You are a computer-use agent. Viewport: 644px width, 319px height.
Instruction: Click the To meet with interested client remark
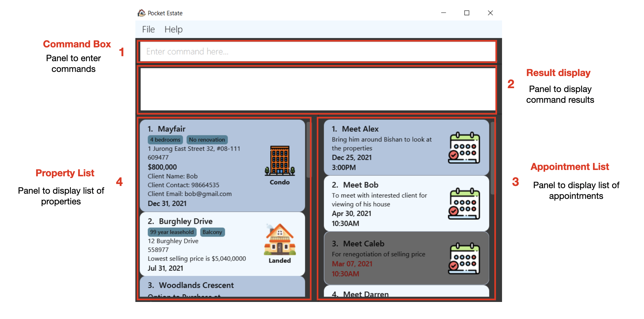point(379,199)
